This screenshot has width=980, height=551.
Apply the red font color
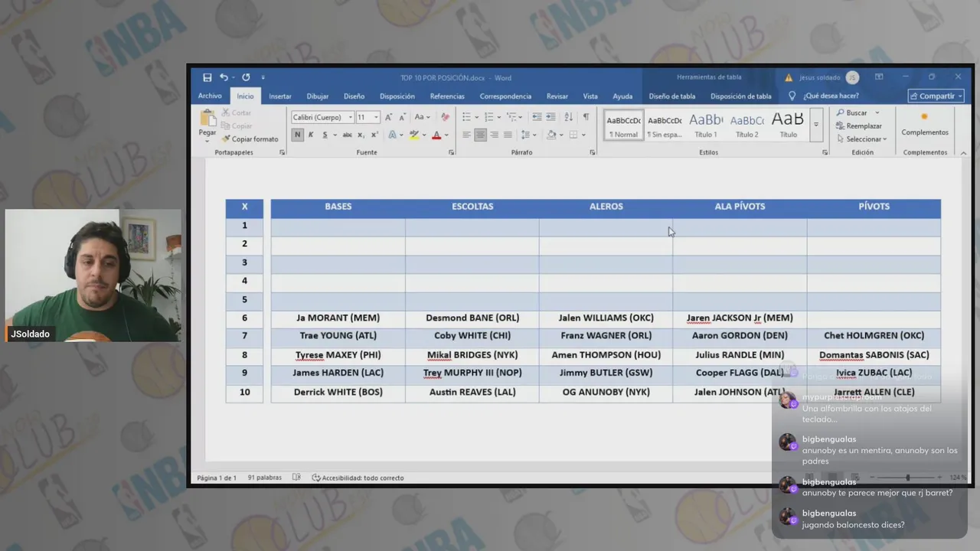(436, 135)
